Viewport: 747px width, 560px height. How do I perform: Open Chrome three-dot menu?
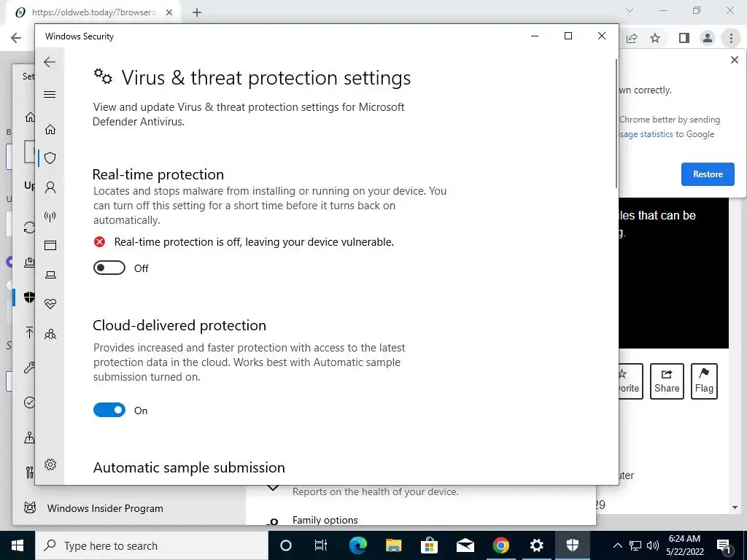tap(731, 38)
